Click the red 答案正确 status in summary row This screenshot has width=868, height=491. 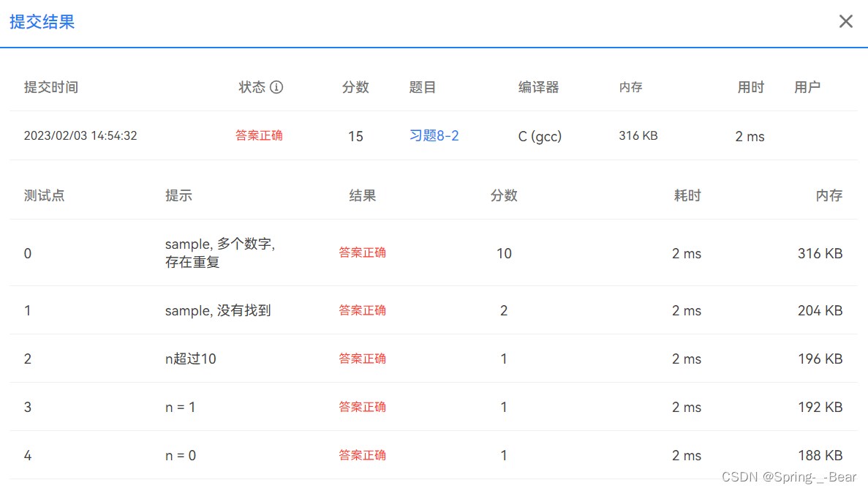(x=259, y=136)
